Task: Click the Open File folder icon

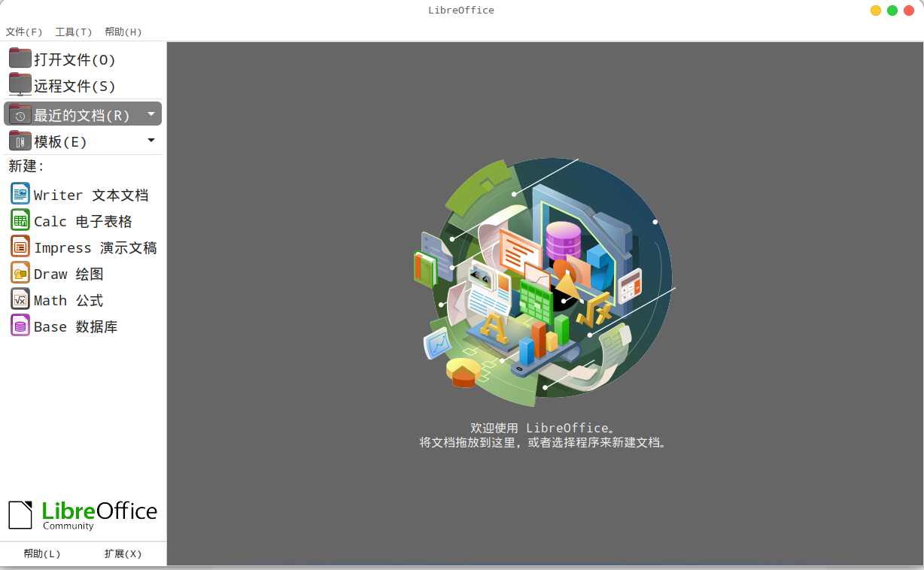Action: coord(20,59)
